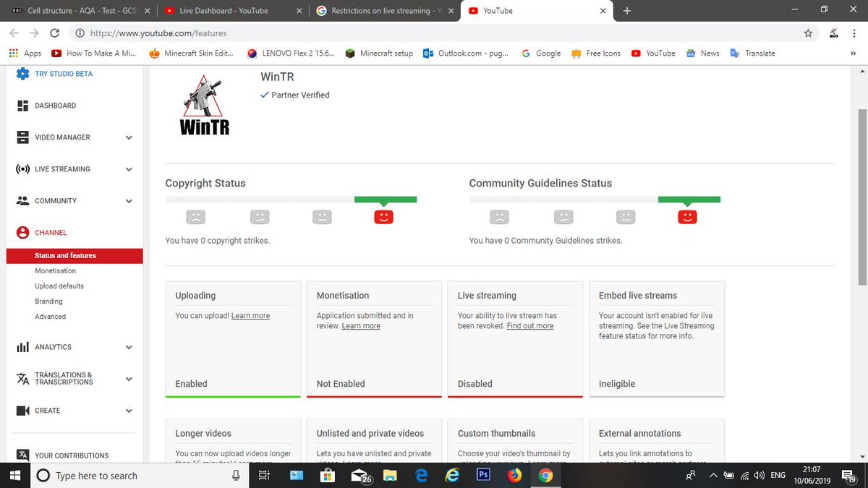Click the taskbar microphone icon
Screen dimensions: 868x488
(x=236, y=475)
